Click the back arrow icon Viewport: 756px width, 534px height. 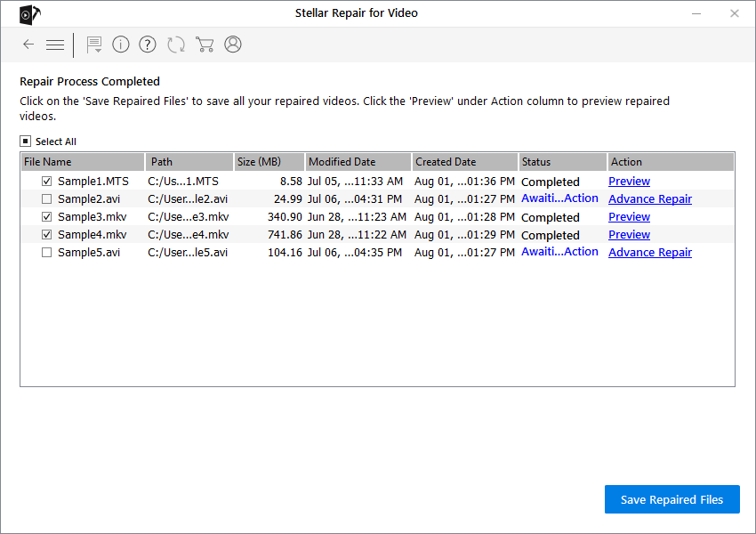click(28, 44)
